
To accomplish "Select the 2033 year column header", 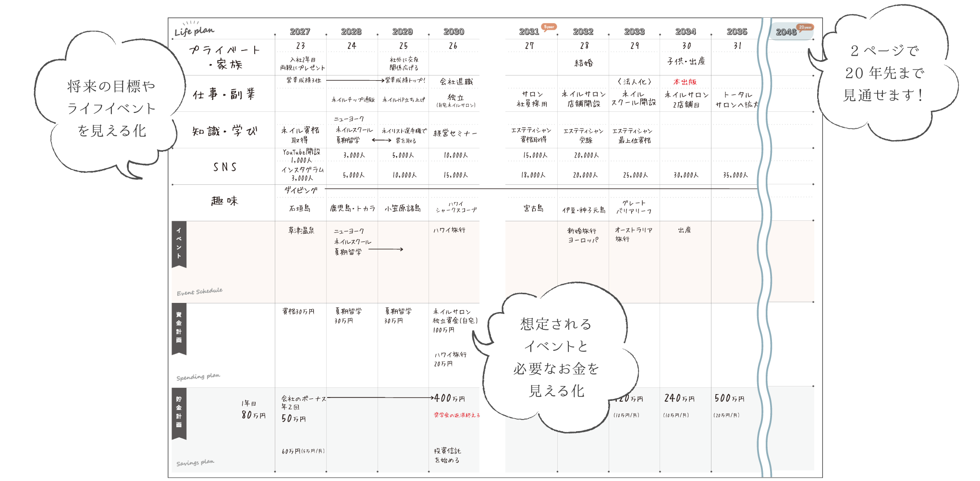I will [634, 32].
